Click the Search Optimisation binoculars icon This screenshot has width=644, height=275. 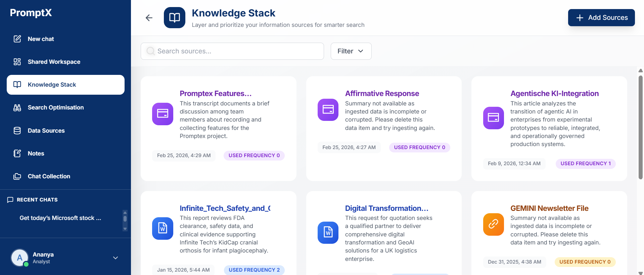tap(17, 107)
